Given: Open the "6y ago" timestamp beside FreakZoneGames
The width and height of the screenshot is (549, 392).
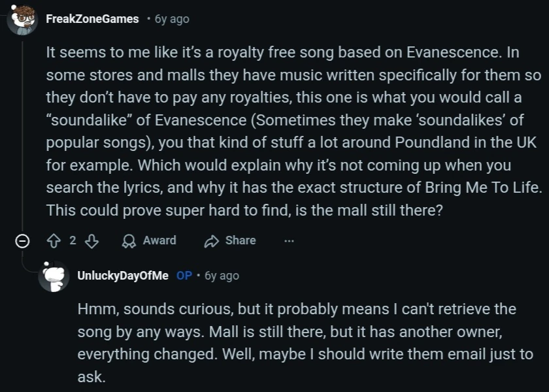Looking at the screenshot, I should pos(171,19).
